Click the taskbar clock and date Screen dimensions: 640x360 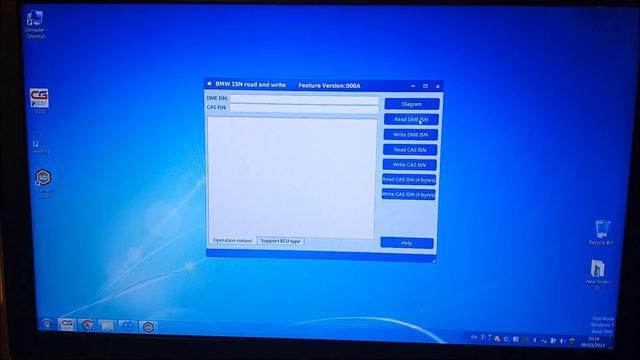pyautogui.click(x=593, y=342)
